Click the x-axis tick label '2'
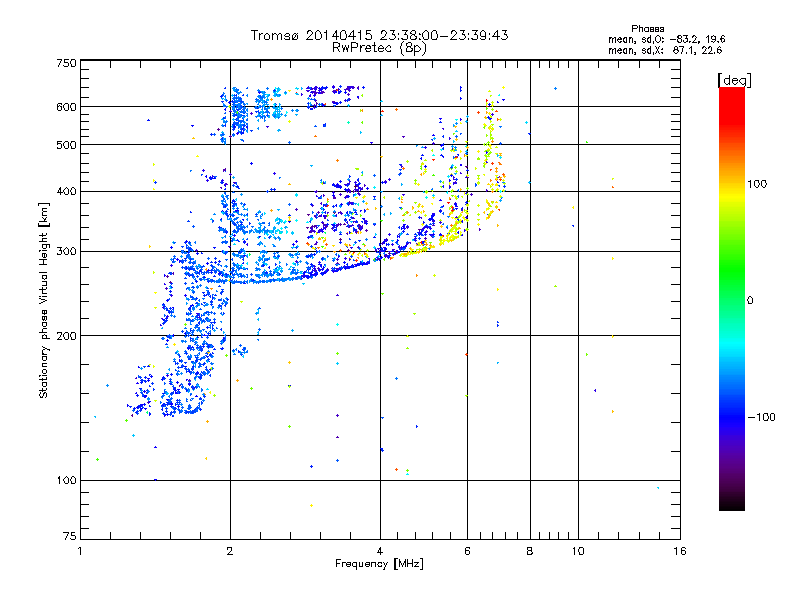The height and width of the screenshot is (600, 800). pyautogui.click(x=230, y=551)
